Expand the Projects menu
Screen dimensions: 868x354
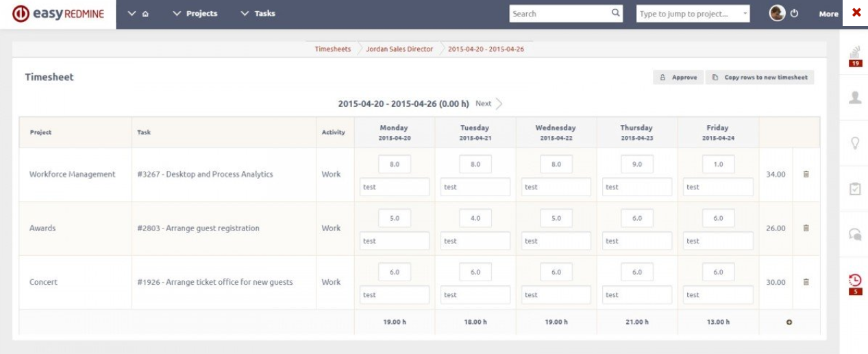[x=195, y=14]
